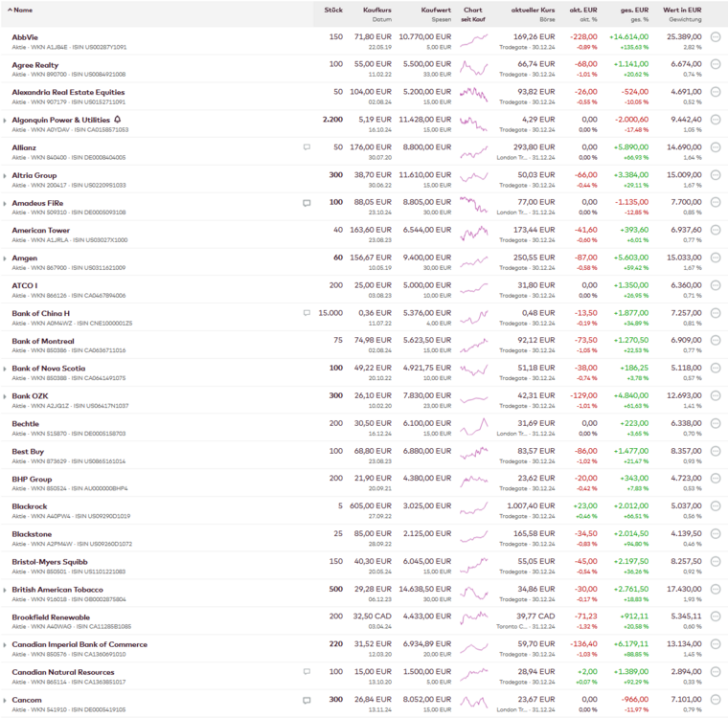728x718 pixels.
Task: Sort by the Wert in EUR column header
Action: (x=682, y=10)
